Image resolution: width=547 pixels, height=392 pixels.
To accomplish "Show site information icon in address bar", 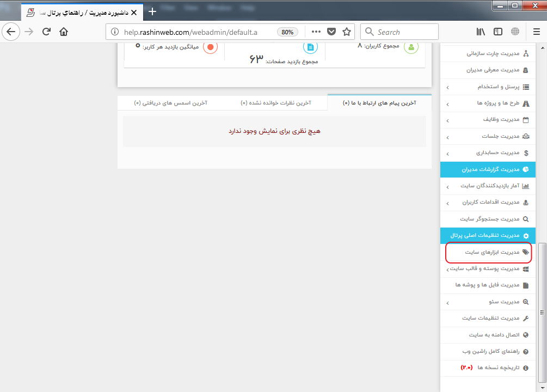I will click(114, 32).
